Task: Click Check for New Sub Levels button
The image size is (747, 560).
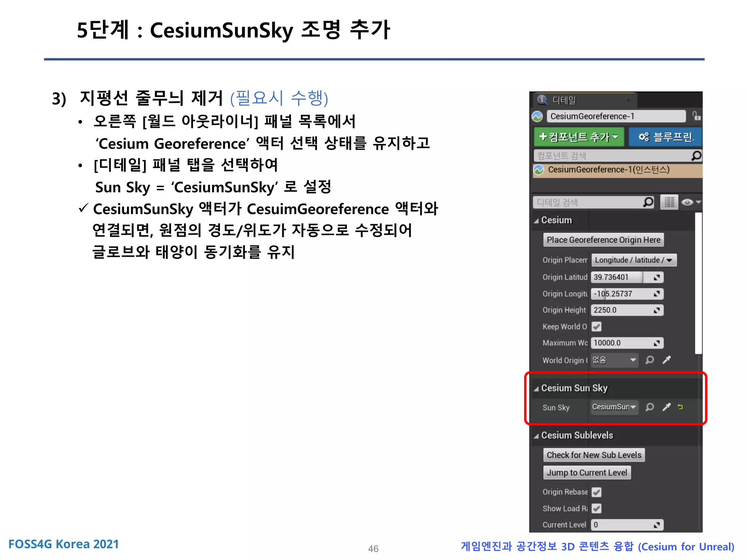Action: [594, 455]
